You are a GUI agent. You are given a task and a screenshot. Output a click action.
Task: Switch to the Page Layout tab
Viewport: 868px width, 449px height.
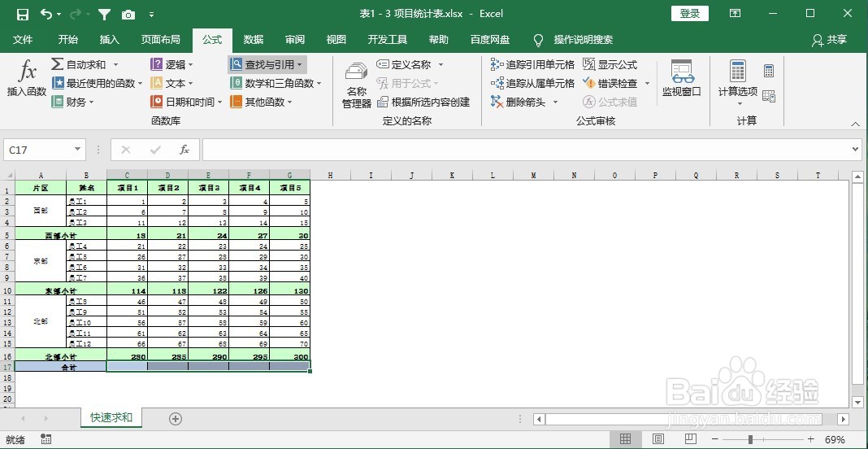coord(161,39)
